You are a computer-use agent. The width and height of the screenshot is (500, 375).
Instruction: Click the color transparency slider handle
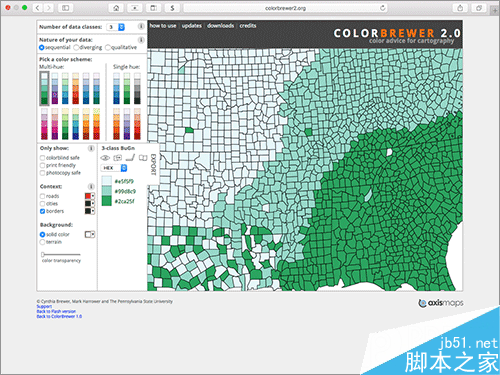43,255
